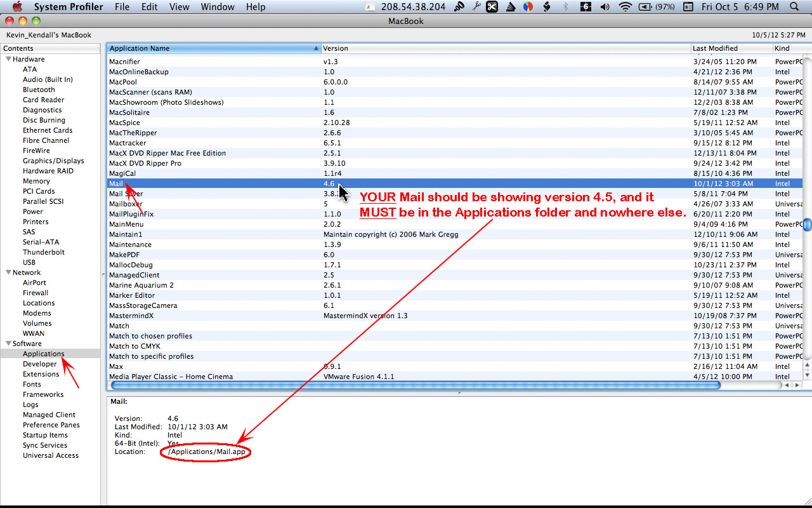Select Bluetooth in the Hardware sidebar list

(39, 90)
